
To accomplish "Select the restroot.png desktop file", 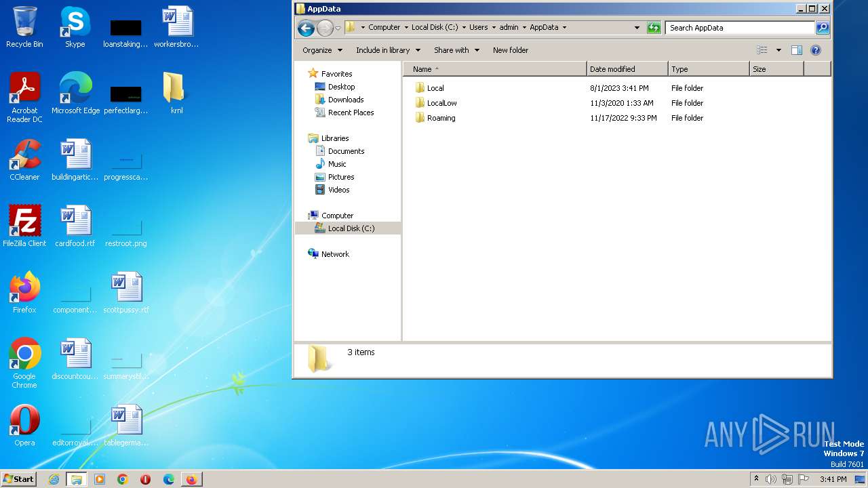I will pyautogui.click(x=126, y=232).
